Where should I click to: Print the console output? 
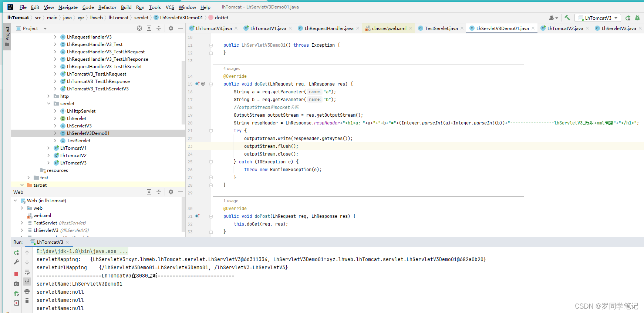pyautogui.click(x=27, y=292)
